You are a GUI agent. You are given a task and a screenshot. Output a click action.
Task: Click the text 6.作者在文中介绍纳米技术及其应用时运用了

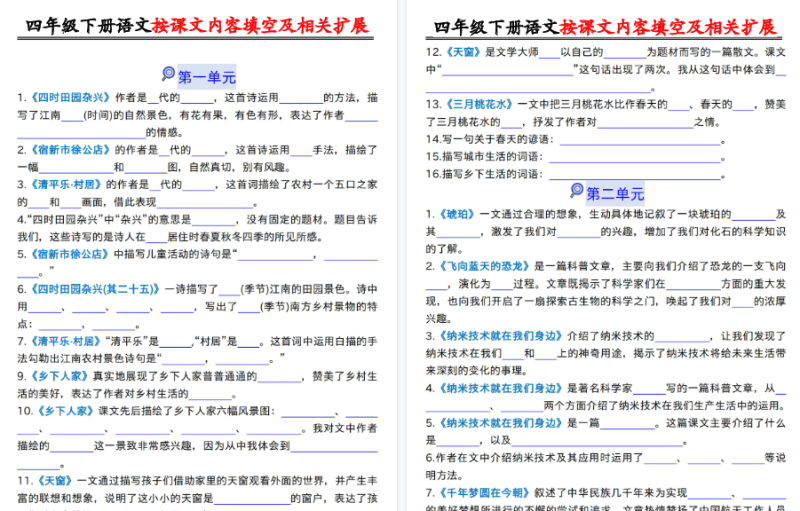point(535,458)
